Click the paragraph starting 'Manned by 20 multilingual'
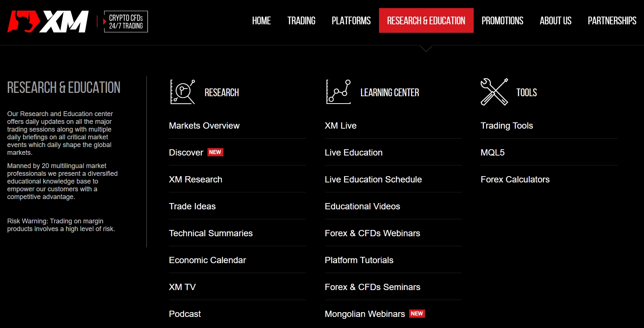Image resolution: width=644 pixels, height=328 pixels. 62,181
